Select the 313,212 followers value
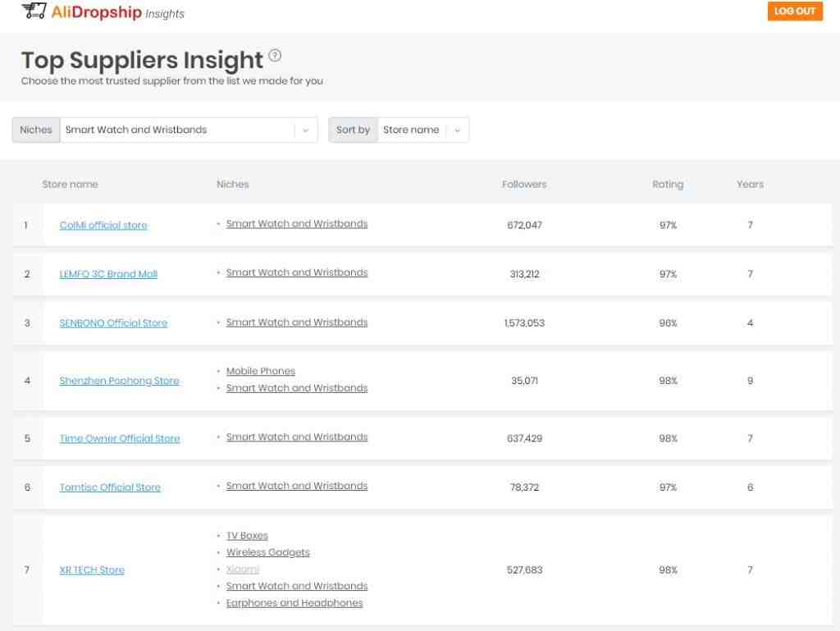Screen dimensions: 840x631 coord(524,274)
